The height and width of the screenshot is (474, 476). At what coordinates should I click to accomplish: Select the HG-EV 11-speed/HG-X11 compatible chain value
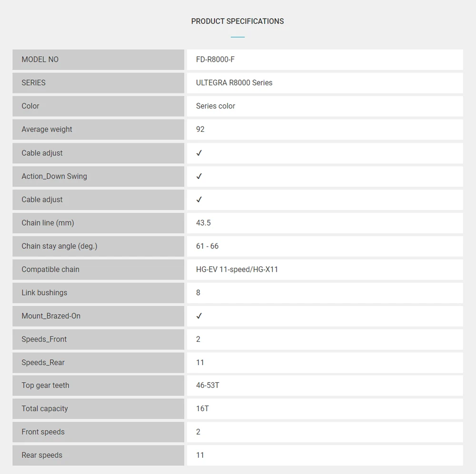coord(237,269)
